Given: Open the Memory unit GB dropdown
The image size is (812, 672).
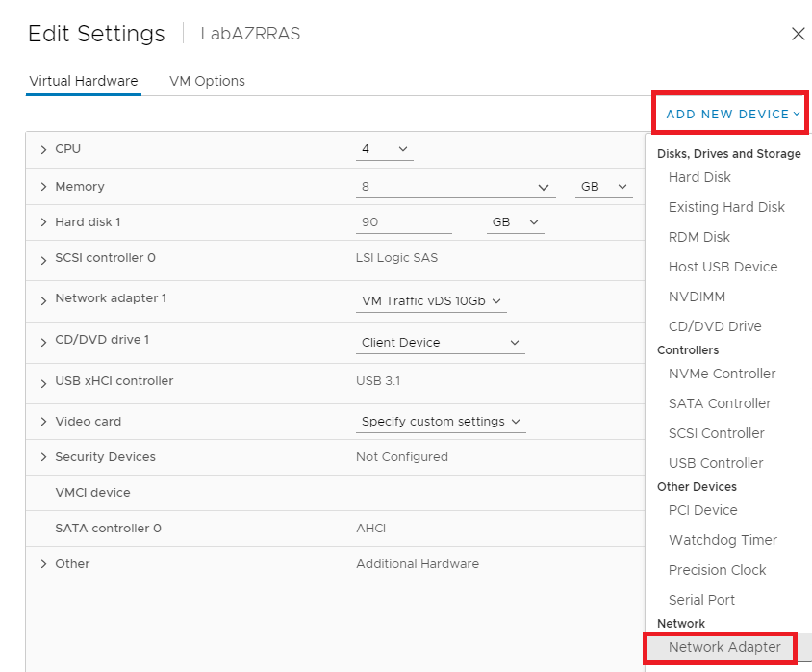Looking at the screenshot, I should (x=604, y=187).
